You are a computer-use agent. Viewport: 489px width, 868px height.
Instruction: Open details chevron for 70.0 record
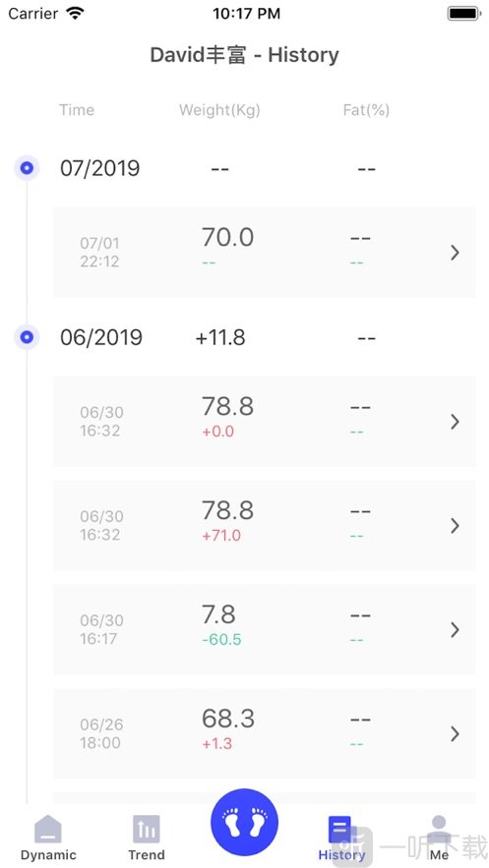(x=455, y=253)
